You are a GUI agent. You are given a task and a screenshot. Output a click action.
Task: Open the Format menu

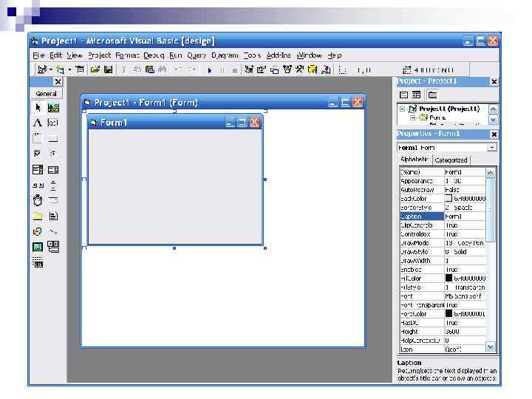coord(127,55)
